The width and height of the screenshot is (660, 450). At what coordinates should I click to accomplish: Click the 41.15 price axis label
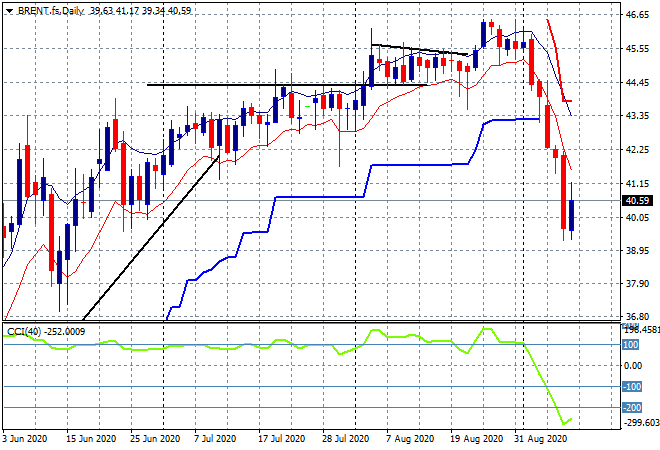point(637,184)
